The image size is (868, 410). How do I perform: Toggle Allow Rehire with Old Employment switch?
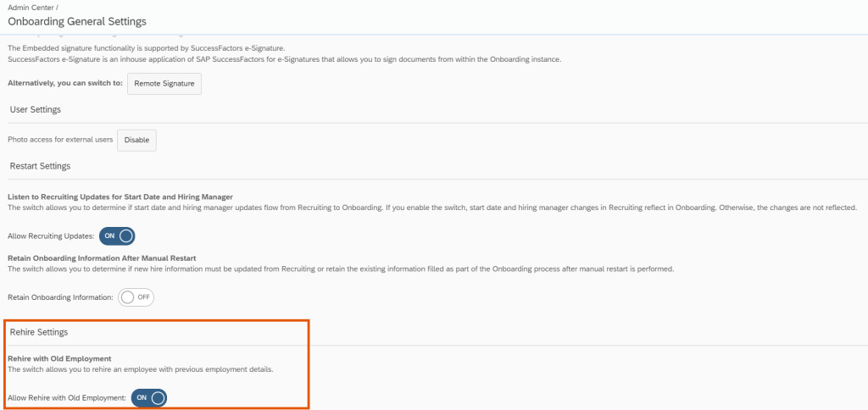pos(149,397)
